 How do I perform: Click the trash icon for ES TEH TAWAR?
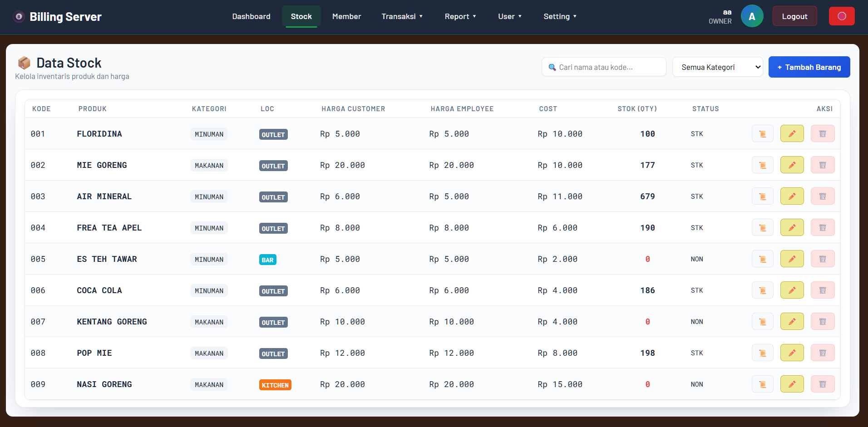click(x=823, y=259)
